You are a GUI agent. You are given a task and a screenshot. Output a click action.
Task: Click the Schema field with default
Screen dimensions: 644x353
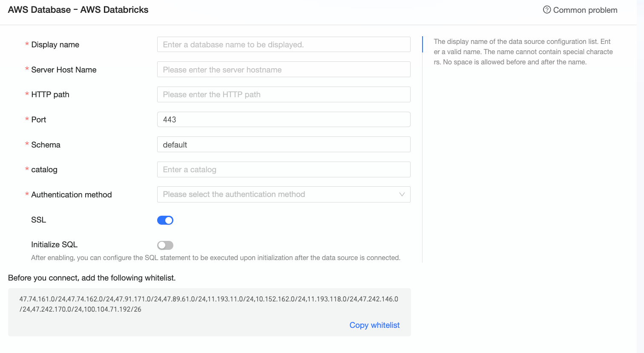[x=284, y=145]
